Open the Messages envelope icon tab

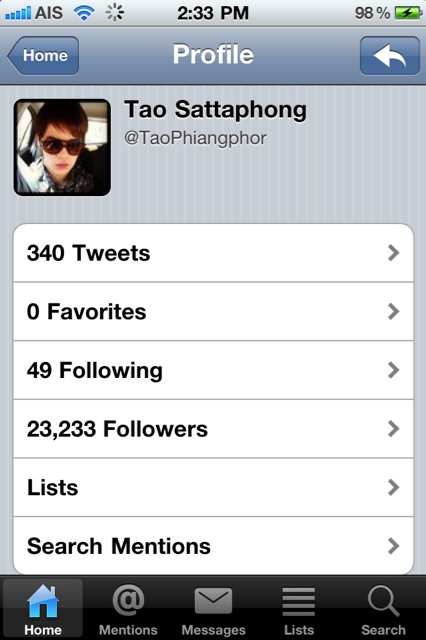pyautogui.click(x=213, y=601)
